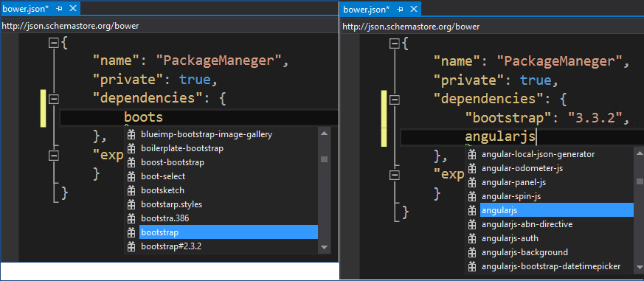Image resolution: width=644 pixels, height=281 pixels.
Task: Choose boot-select in completion list
Action: point(163,176)
